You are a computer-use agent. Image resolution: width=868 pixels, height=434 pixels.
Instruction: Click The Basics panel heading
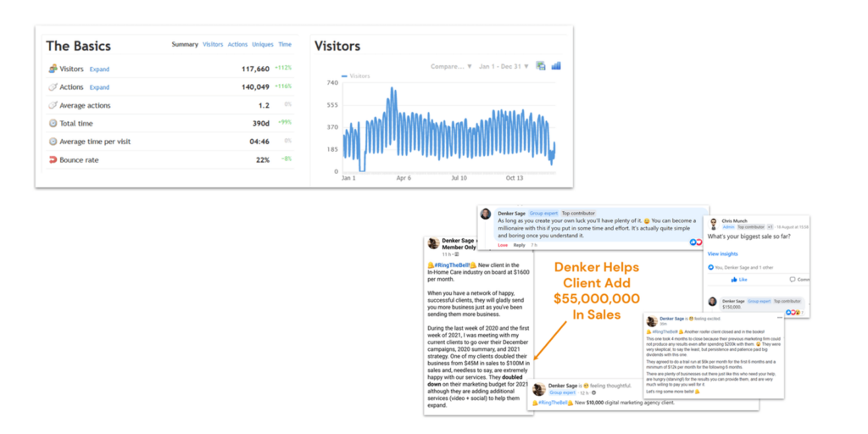click(78, 46)
